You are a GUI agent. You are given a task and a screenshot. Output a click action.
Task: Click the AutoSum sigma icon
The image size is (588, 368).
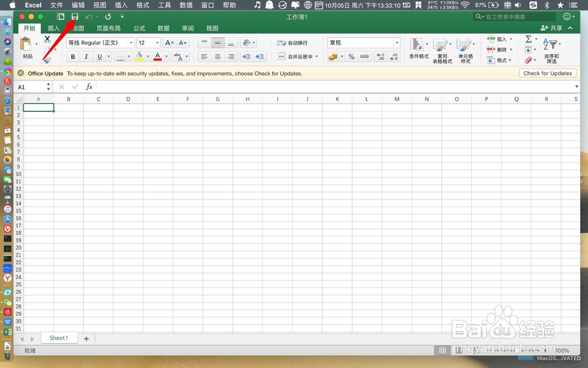point(529,39)
